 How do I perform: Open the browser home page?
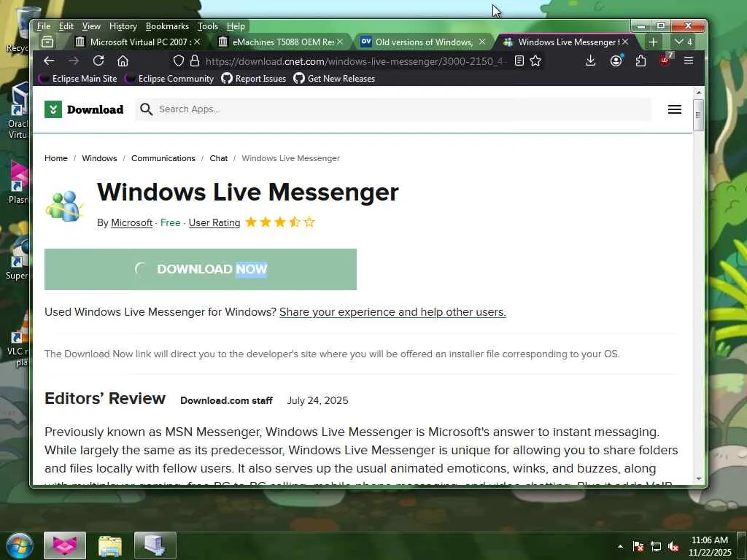[x=123, y=61]
